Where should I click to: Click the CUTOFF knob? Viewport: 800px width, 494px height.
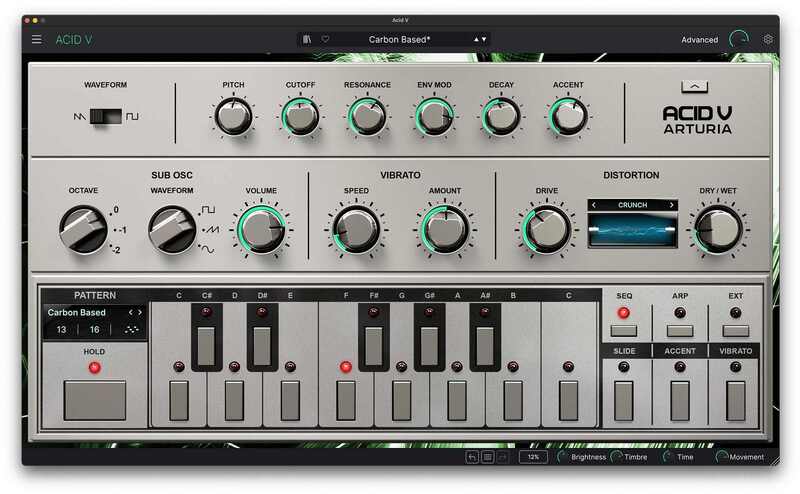click(300, 116)
